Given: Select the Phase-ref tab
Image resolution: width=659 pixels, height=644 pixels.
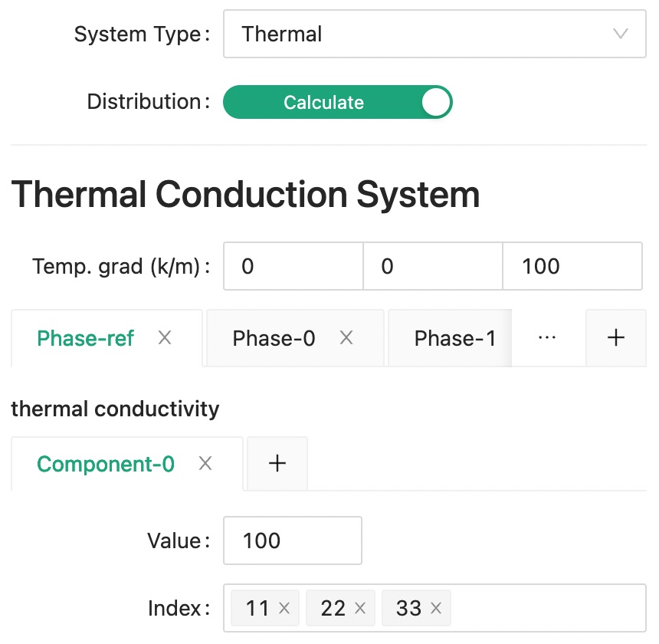Looking at the screenshot, I should [x=85, y=338].
